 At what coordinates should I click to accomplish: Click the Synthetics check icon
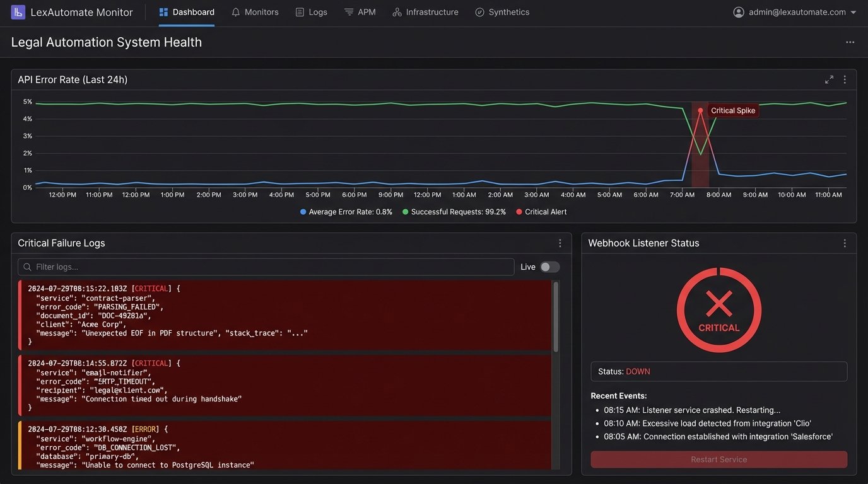pyautogui.click(x=481, y=11)
